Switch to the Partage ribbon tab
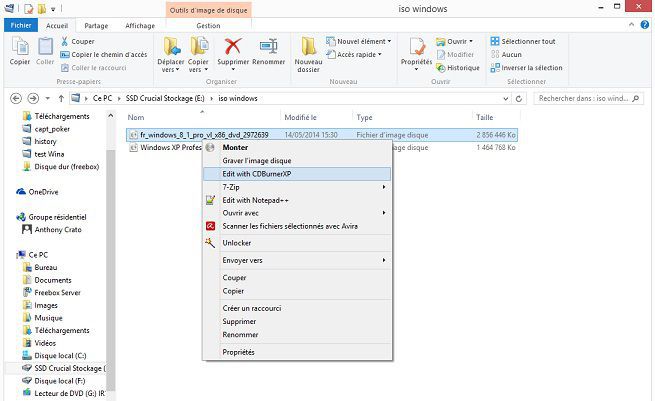 click(96, 25)
